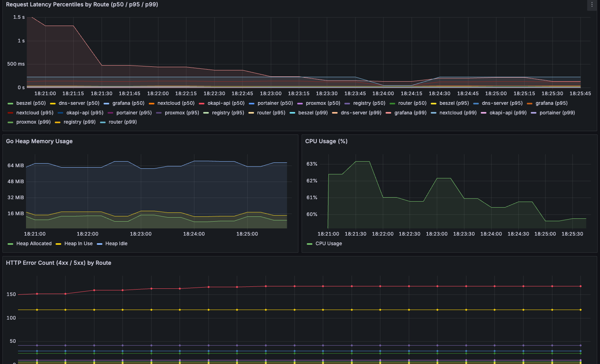Open the HTTP Error Count panel title
The height and width of the screenshot is (364, 600).
58,263
